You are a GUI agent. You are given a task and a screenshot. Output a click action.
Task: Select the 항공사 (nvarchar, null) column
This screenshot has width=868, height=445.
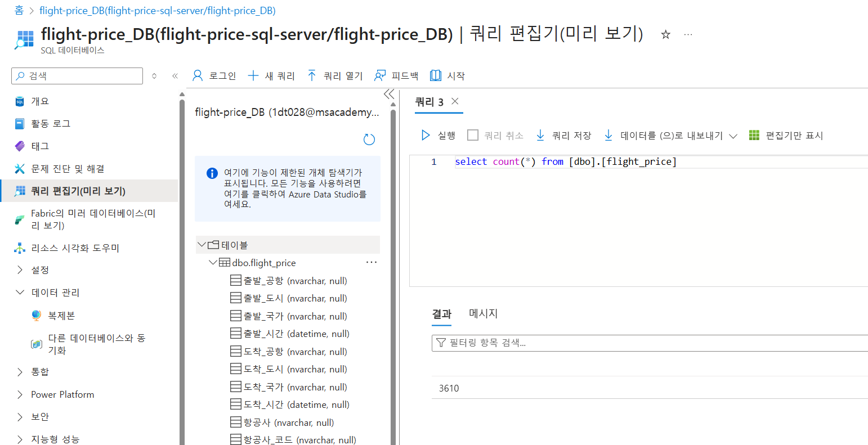pyautogui.click(x=282, y=422)
